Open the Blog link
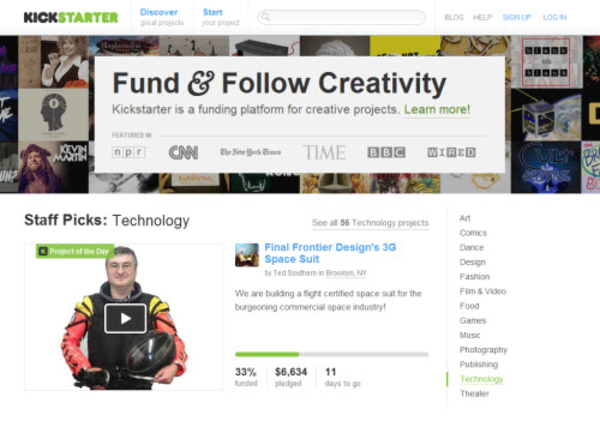This screenshot has height=421, width=600. [454, 17]
